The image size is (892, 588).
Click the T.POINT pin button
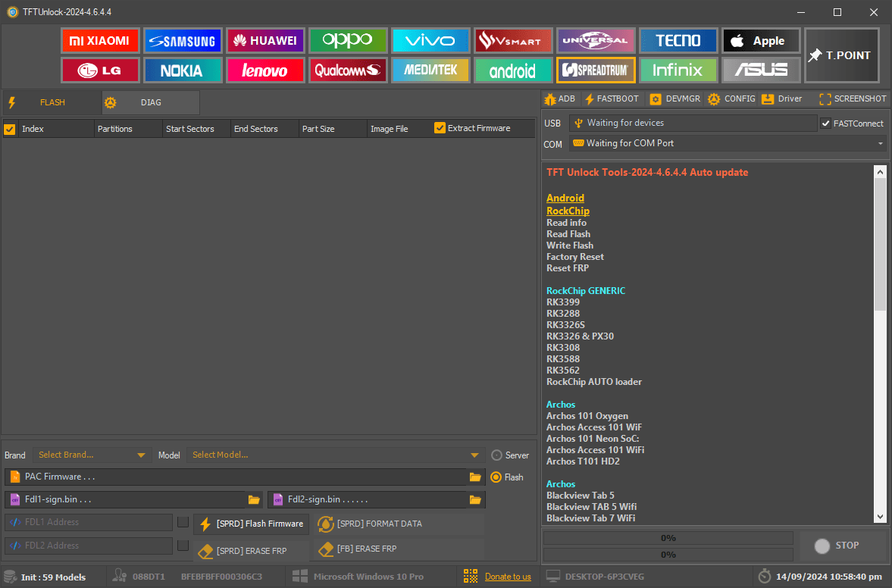coord(841,55)
